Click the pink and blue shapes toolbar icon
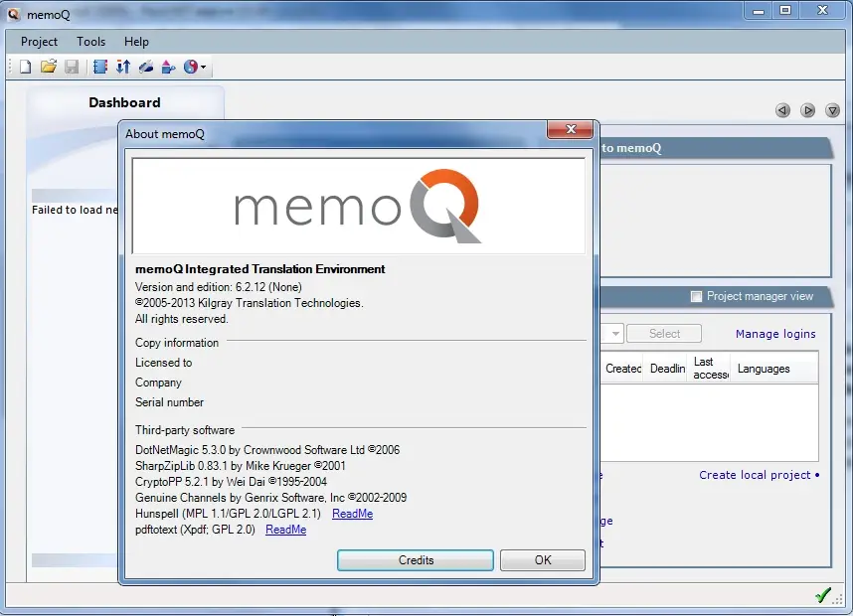The width and height of the screenshot is (853, 616). (x=169, y=67)
